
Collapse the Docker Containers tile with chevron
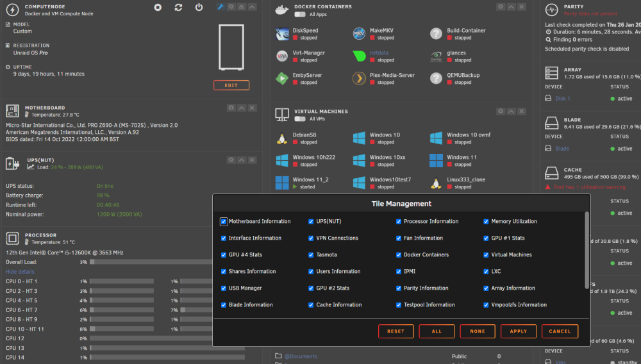coord(512,6)
